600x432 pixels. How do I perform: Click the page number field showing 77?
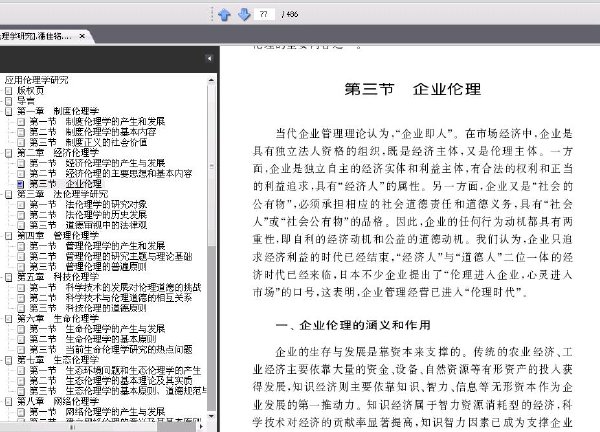pyautogui.click(x=264, y=15)
